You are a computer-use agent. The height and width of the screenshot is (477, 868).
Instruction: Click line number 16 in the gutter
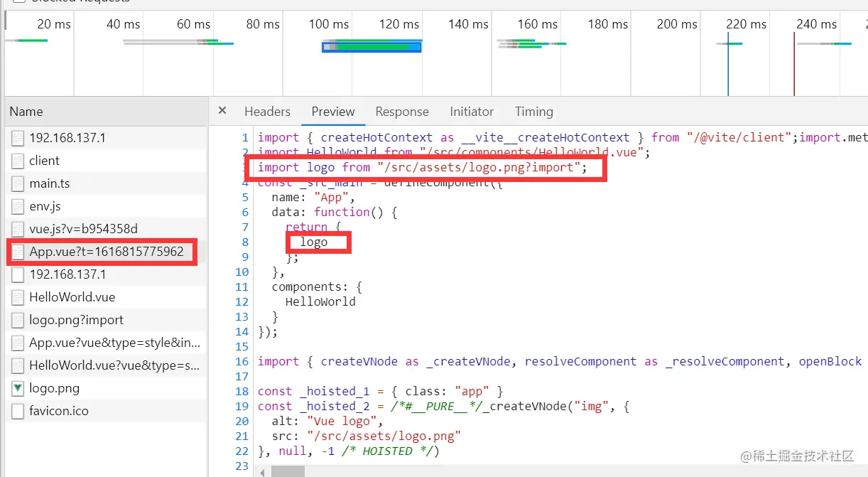pos(242,361)
